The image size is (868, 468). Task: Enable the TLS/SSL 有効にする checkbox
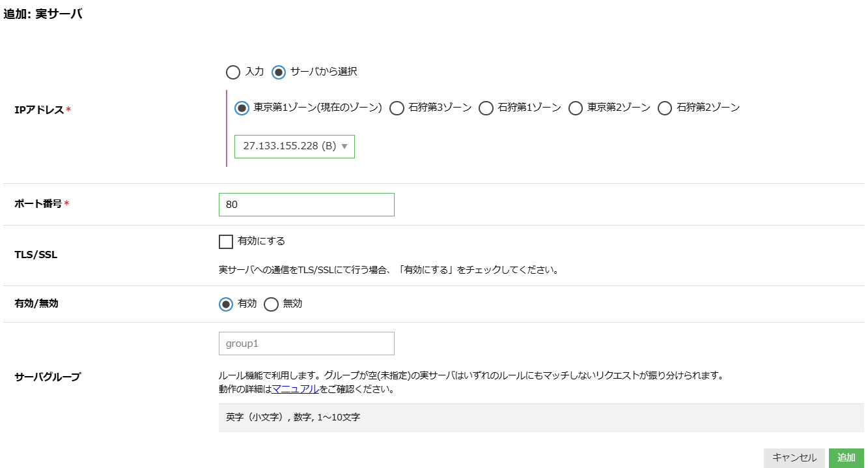pyautogui.click(x=226, y=242)
